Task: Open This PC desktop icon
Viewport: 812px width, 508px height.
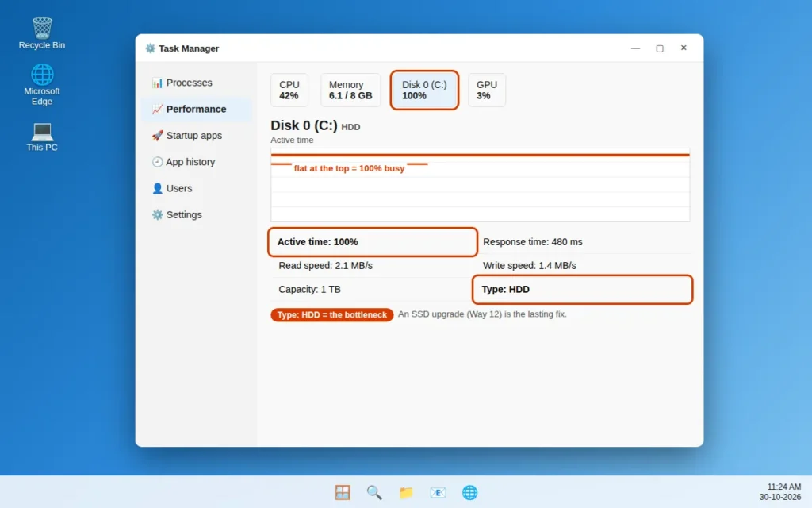Action: 42,137
